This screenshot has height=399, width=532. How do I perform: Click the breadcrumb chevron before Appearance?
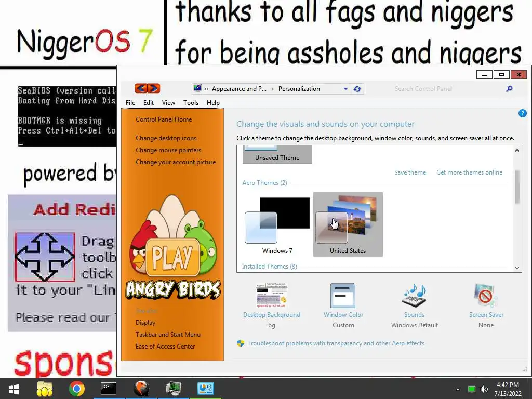pyautogui.click(x=206, y=89)
